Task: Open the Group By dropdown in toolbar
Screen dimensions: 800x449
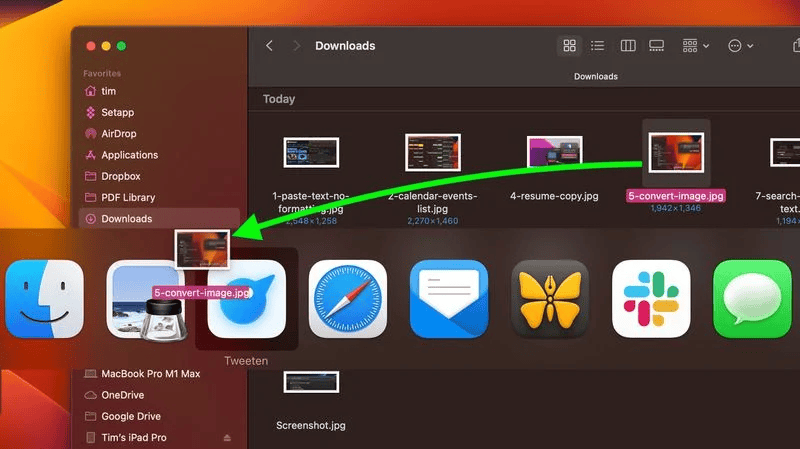Action: tap(695, 46)
